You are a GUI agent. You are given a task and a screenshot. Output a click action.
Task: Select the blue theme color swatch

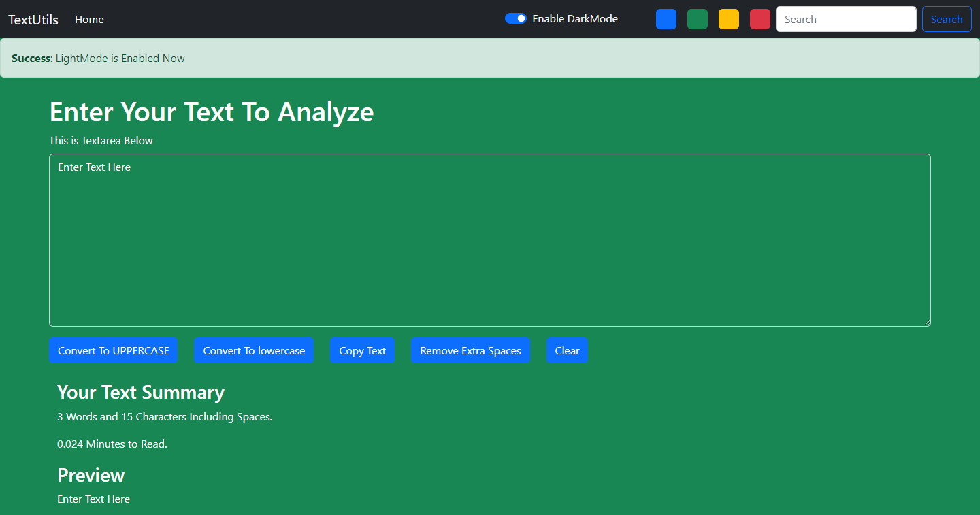[x=666, y=19]
